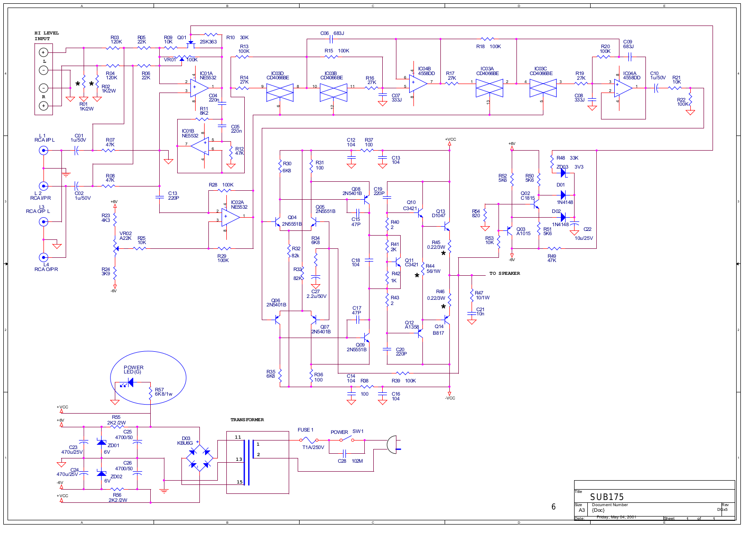Image resolution: width=756 pixels, height=534 pixels.
Task: Click the IC01A NE5532 op-amp symbol
Action: [x=199, y=88]
